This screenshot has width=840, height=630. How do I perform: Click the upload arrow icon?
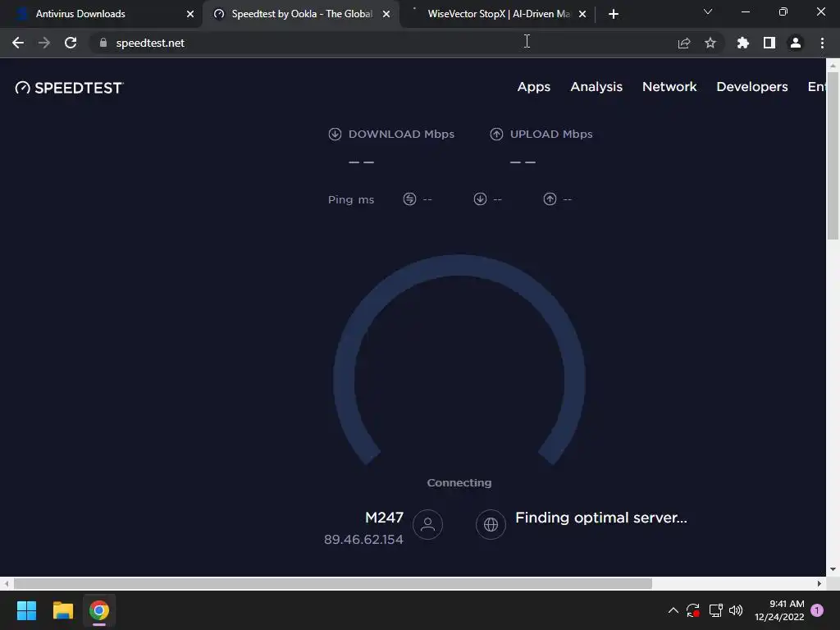point(496,134)
